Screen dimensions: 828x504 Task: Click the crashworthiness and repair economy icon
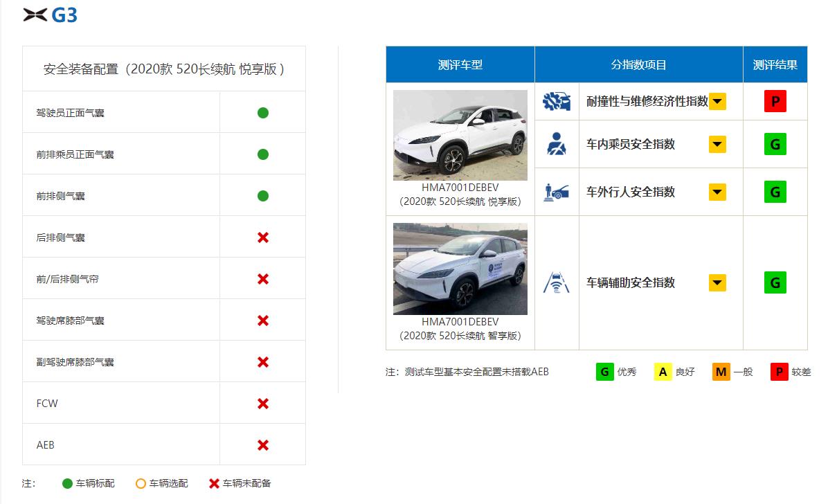click(x=556, y=102)
